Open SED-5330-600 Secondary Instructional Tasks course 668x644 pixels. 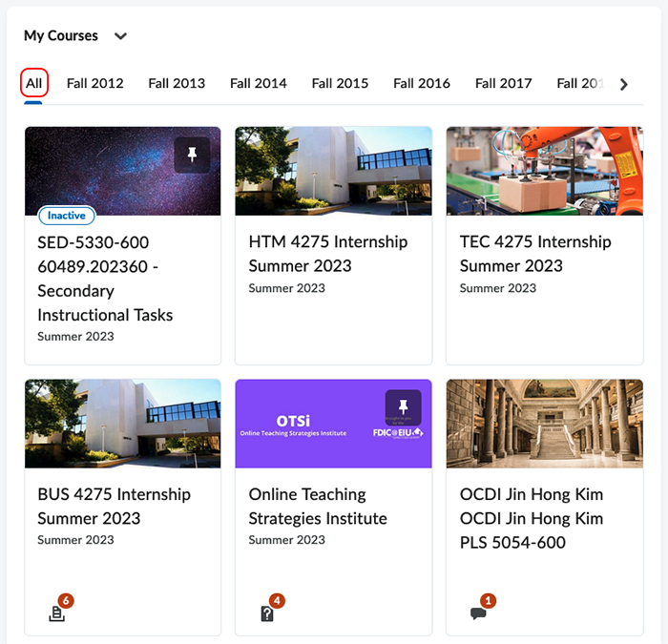click(x=105, y=279)
